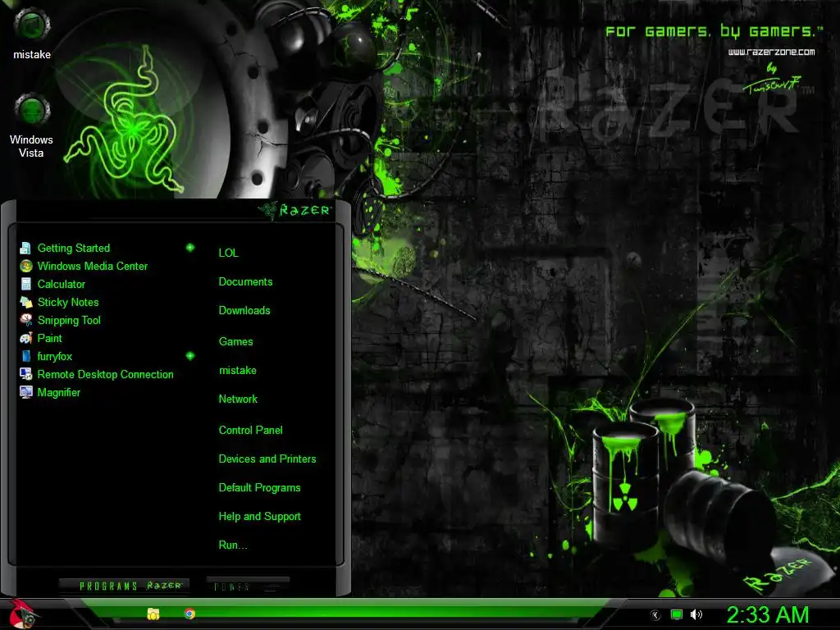The image size is (840, 630).
Task: Open the Windows Vista desktop icon
Action: click(x=32, y=109)
